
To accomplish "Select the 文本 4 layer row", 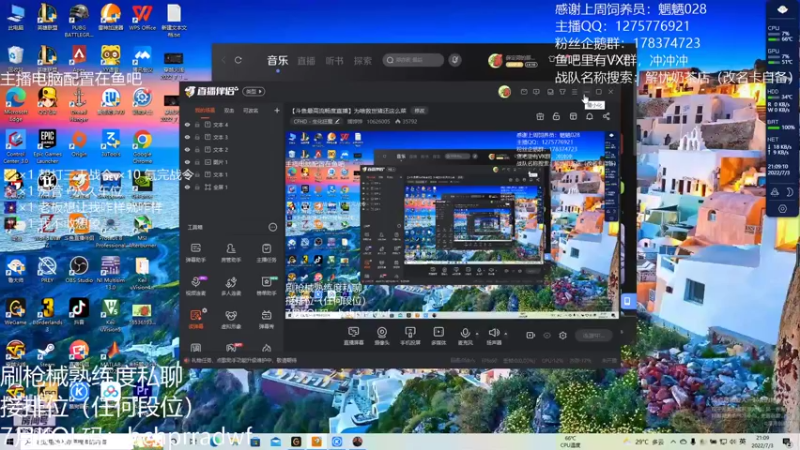I will click(232, 124).
